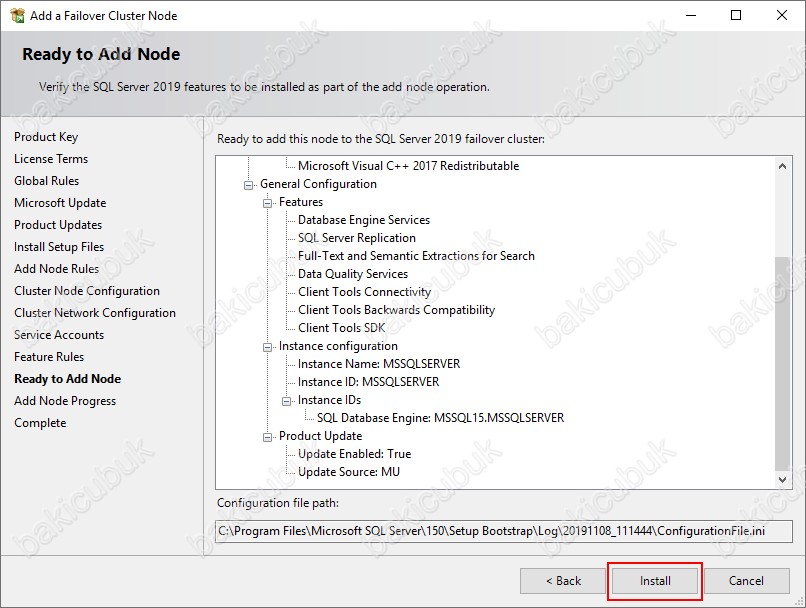The image size is (806, 608).
Task: Select the License Terms step
Action: point(51,159)
